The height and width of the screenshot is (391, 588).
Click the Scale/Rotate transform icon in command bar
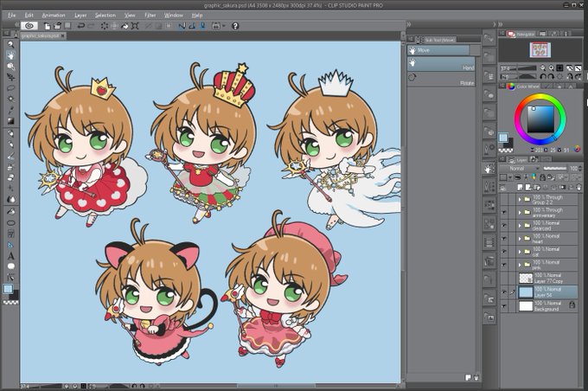[x=135, y=26]
